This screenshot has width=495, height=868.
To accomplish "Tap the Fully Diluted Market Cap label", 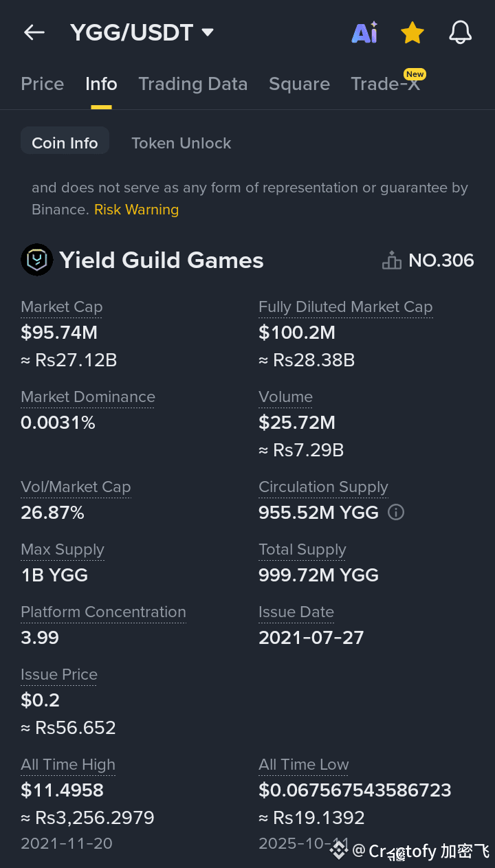I will (345, 307).
